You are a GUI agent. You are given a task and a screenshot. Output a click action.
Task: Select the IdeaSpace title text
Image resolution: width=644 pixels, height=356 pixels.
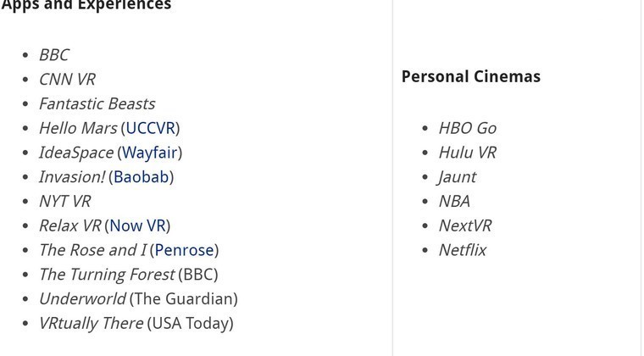pos(76,153)
